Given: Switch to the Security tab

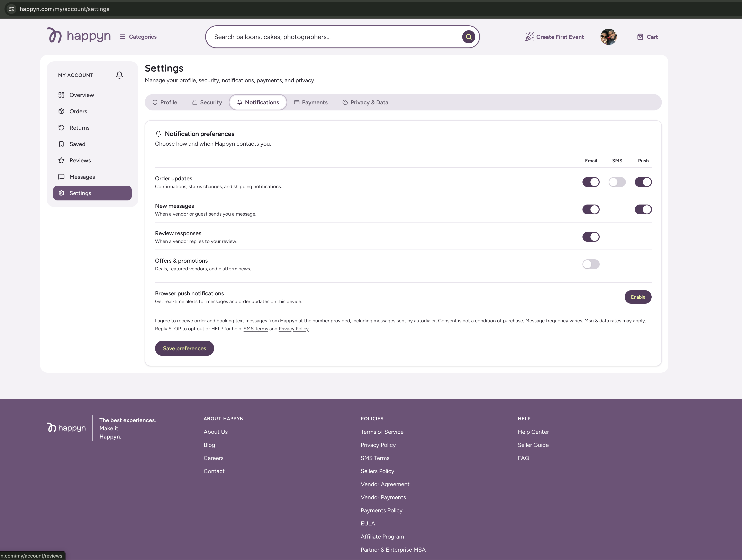Looking at the screenshot, I should point(207,102).
